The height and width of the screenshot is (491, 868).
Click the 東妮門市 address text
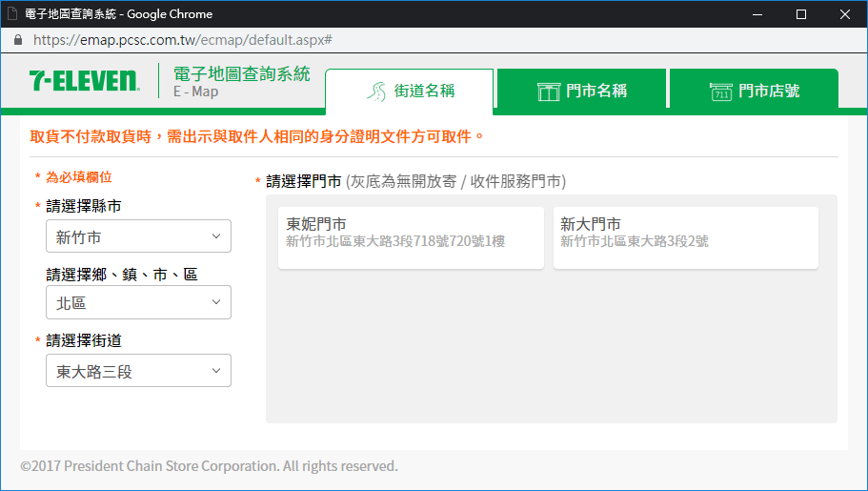pos(395,242)
